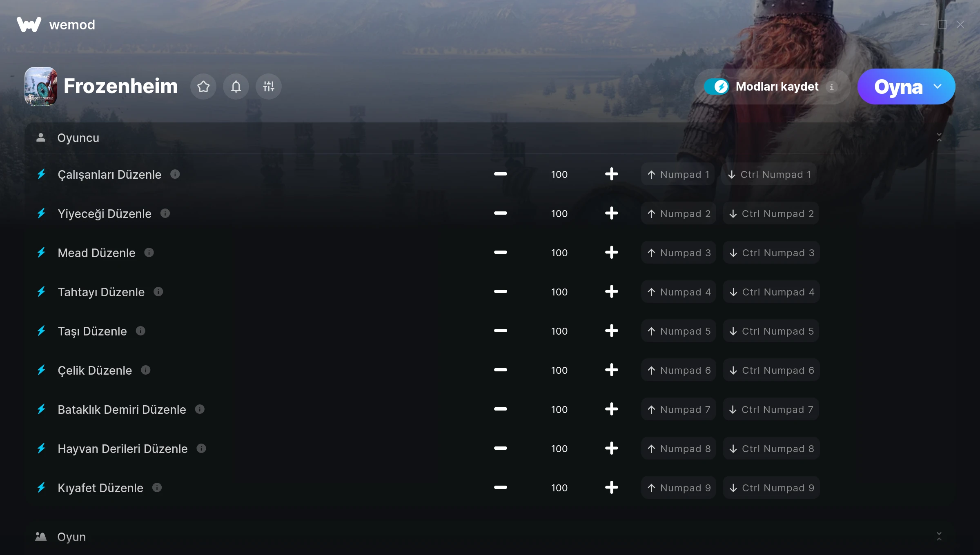Toggle the Modları kaydet switch

pos(717,87)
